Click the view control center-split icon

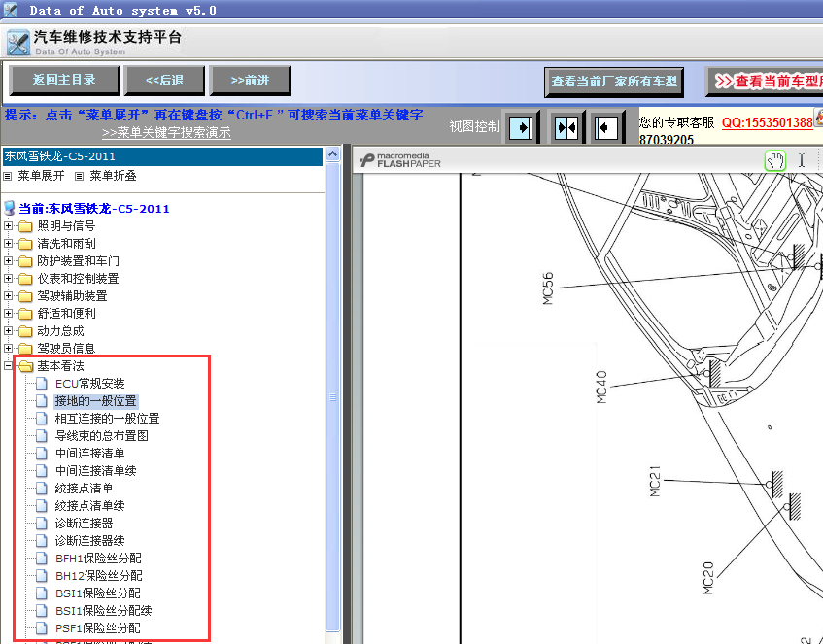pyautogui.click(x=566, y=126)
